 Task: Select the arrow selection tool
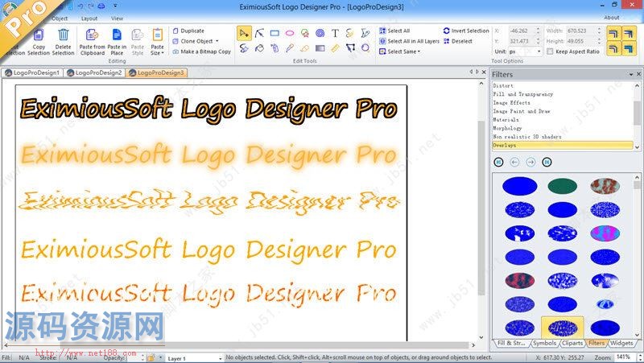coord(244,33)
